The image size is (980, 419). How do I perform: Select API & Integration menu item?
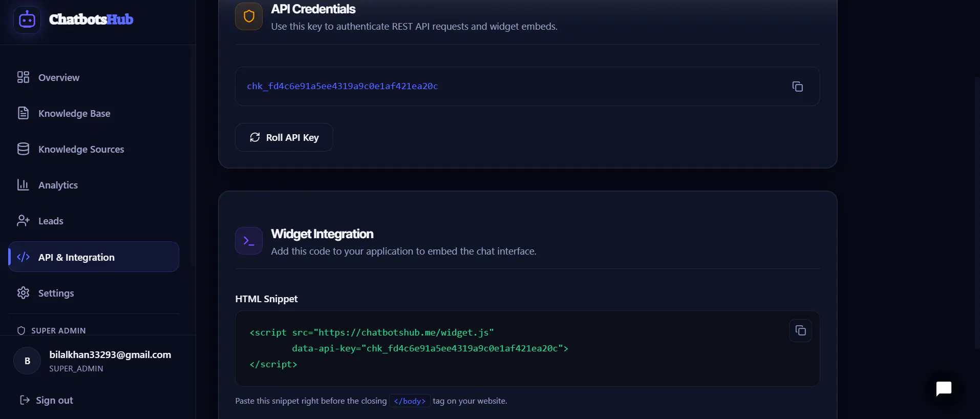94,257
